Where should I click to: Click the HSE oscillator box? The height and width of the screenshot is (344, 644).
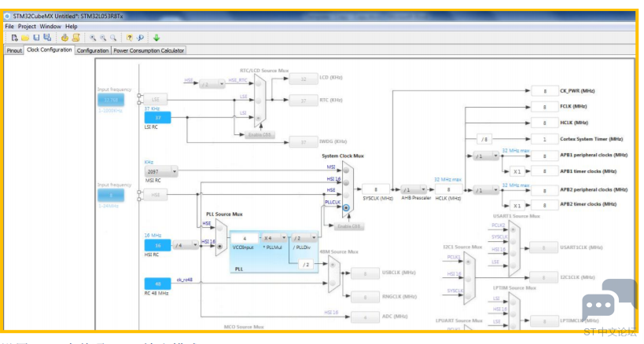point(155,195)
